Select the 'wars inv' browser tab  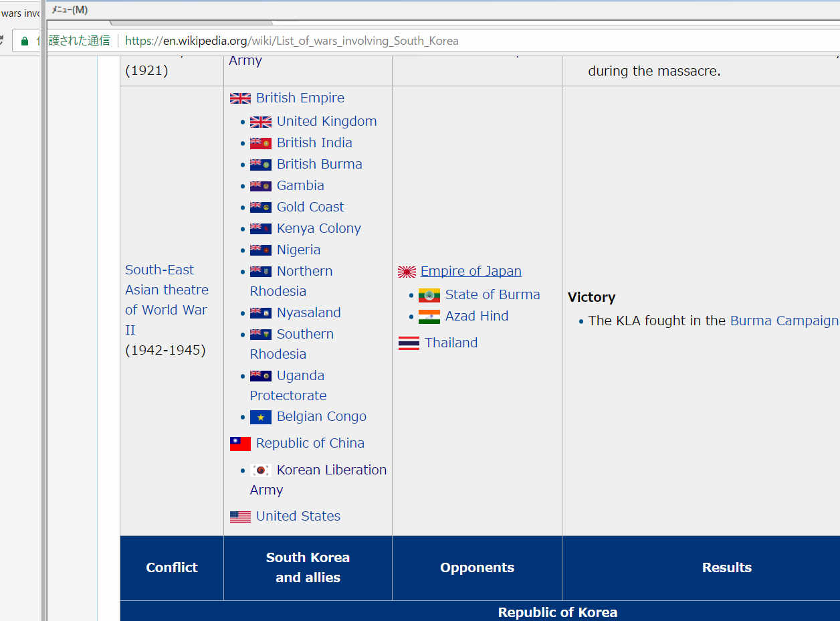(20, 13)
